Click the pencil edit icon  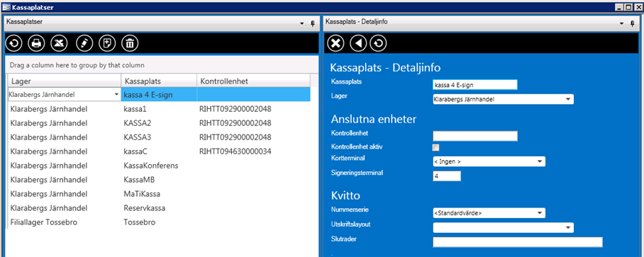tap(84, 43)
